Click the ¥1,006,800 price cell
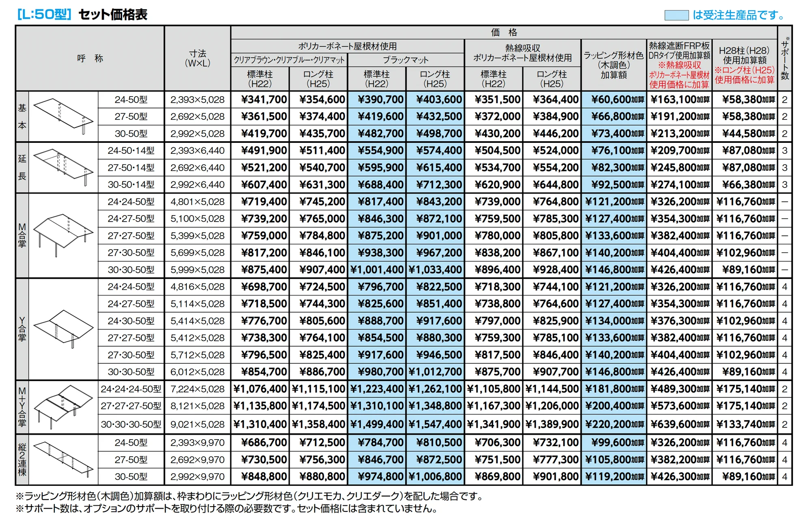 click(x=435, y=477)
